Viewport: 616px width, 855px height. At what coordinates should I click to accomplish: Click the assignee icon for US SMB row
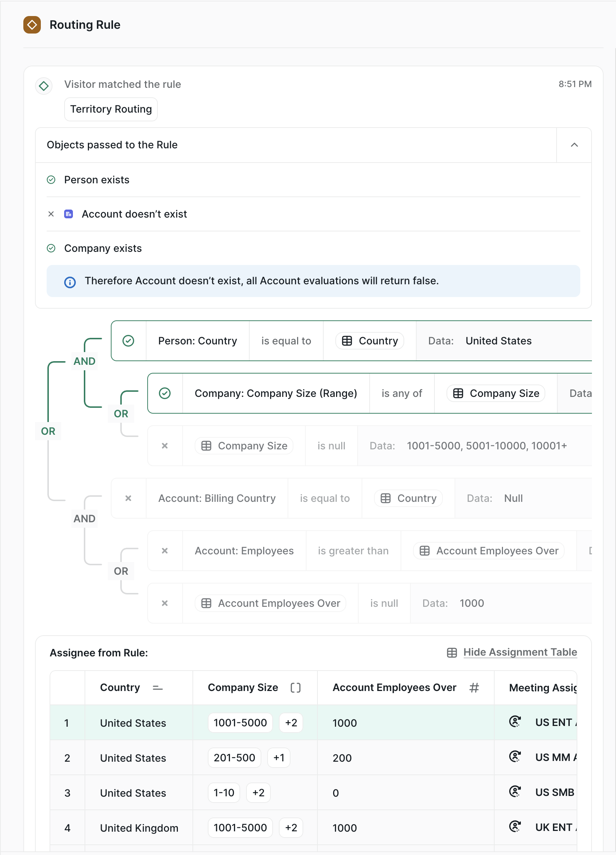[x=515, y=792]
